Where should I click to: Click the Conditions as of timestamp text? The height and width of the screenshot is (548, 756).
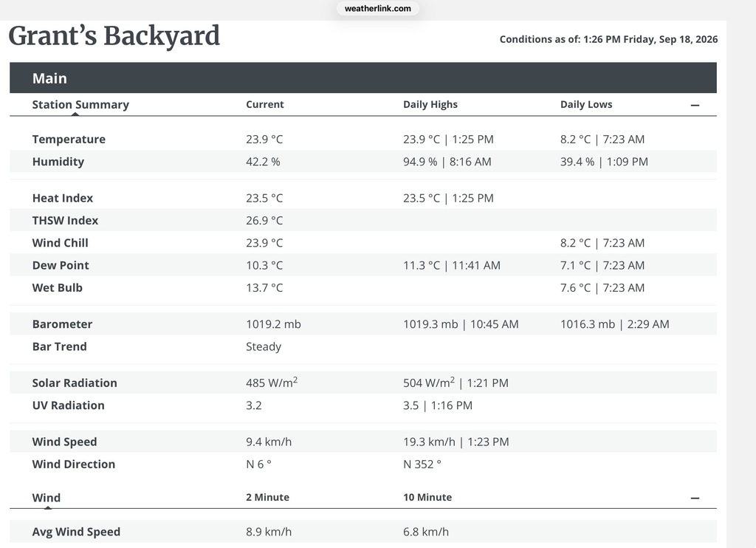click(608, 39)
